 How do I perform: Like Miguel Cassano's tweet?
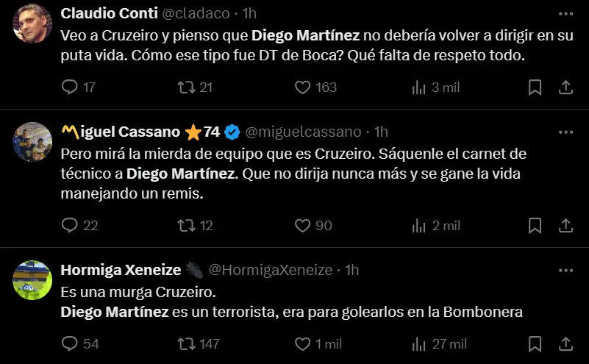click(x=302, y=226)
